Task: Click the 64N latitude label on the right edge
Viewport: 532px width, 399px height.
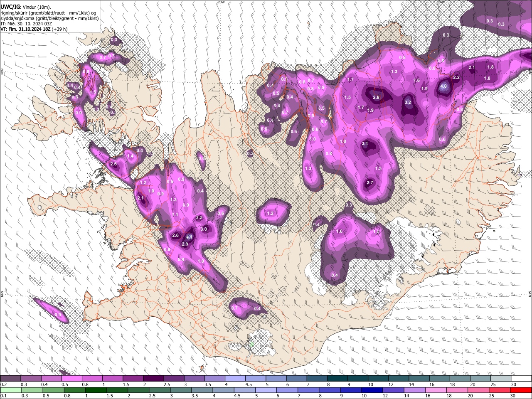Action: click(x=530, y=294)
